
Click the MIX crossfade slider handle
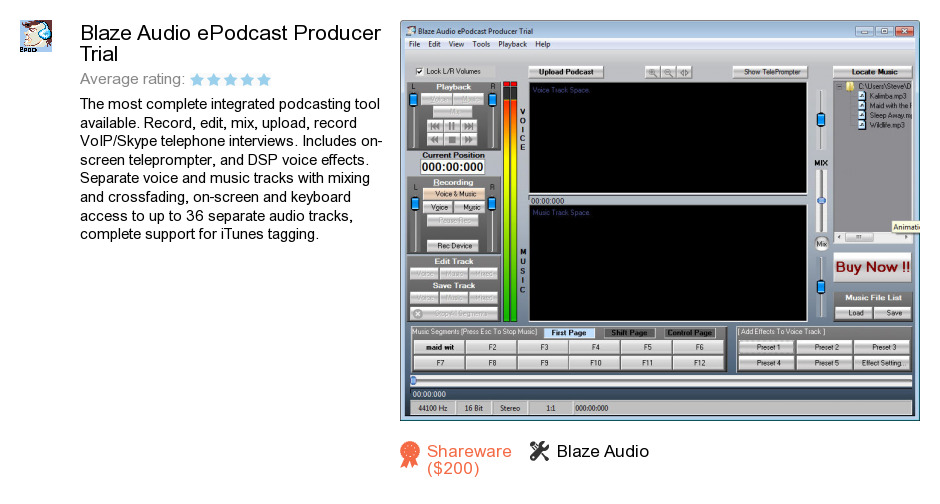pos(821,201)
